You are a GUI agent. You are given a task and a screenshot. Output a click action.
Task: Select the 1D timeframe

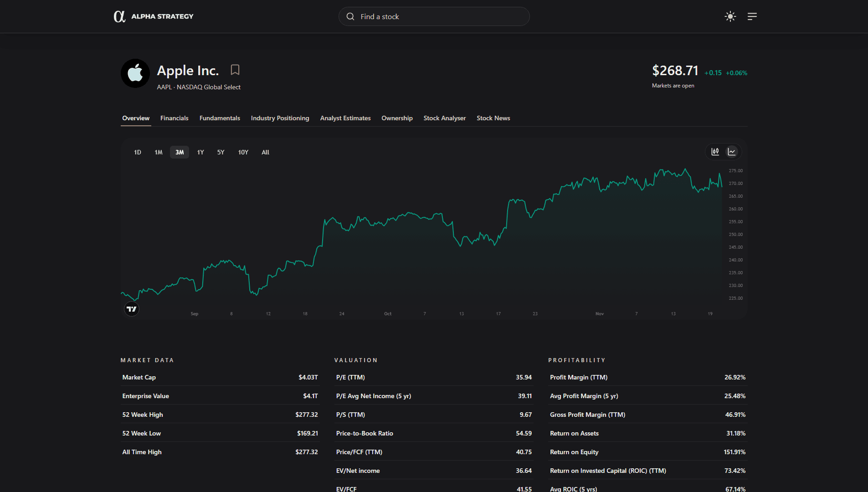click(137, 152)
